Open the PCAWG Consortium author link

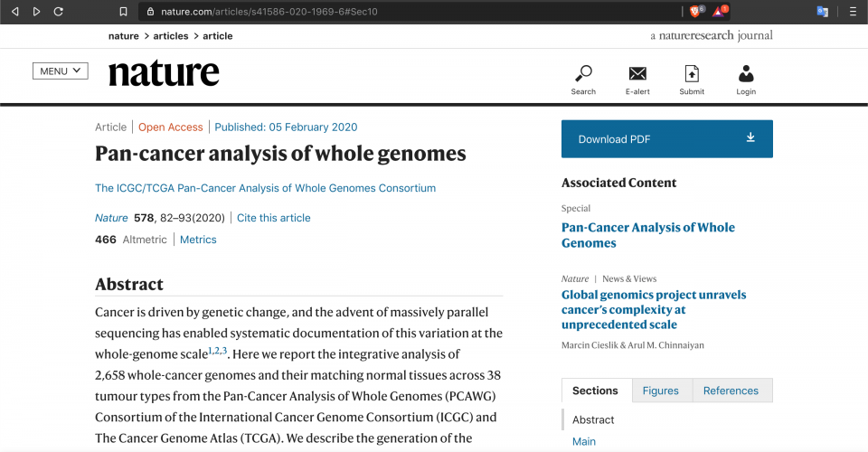coord(265,188)
